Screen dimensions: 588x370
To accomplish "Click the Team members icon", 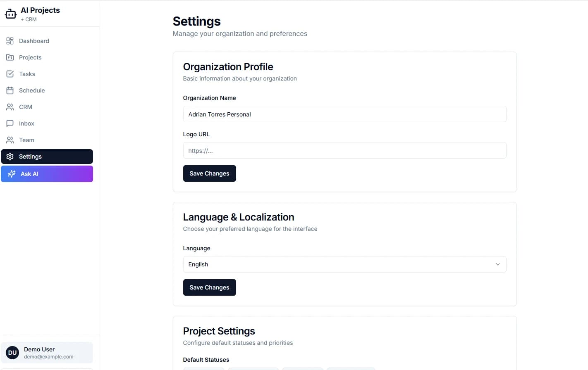I will (10, 140).
